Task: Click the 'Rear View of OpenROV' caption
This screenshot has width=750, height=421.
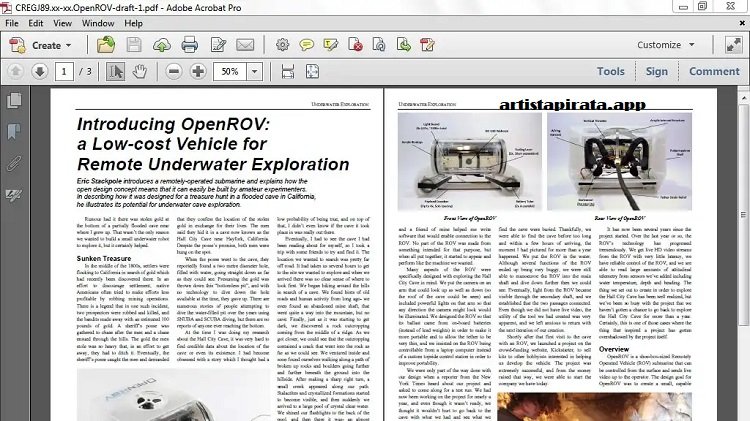Action: coord(619,218)
